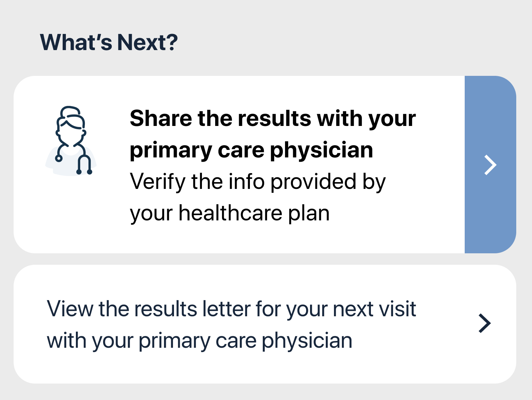
Task: Click 'Verify the info provided by' text
Action: pos(258,182)
